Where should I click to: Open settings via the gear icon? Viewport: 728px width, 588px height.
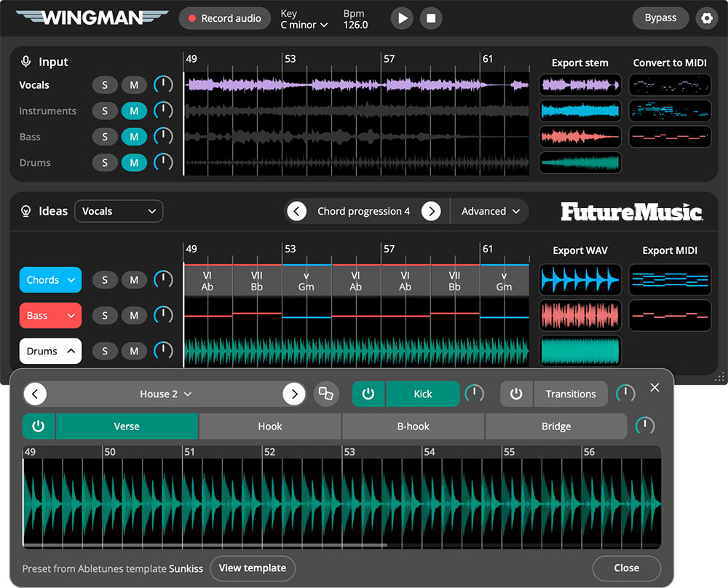(x=707, y=18)
